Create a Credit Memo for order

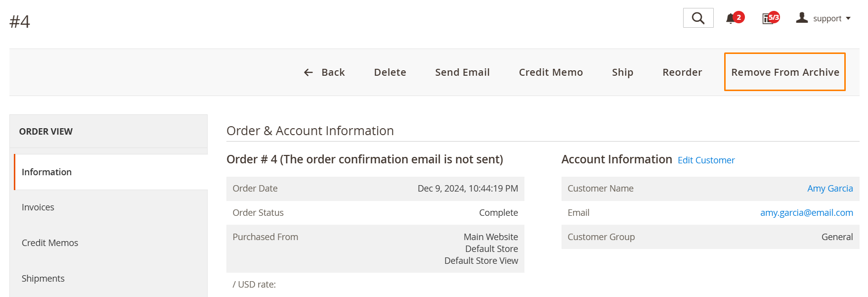click(x=551, y=72)
